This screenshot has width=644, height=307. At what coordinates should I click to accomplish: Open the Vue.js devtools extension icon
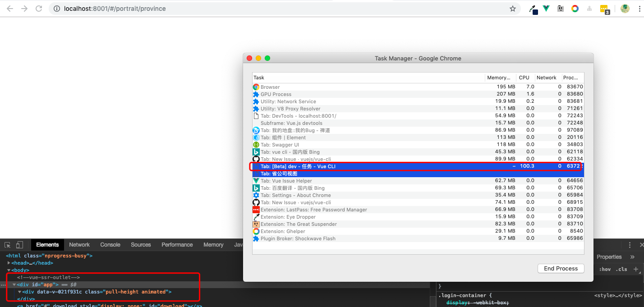click(x=546, y=9)
